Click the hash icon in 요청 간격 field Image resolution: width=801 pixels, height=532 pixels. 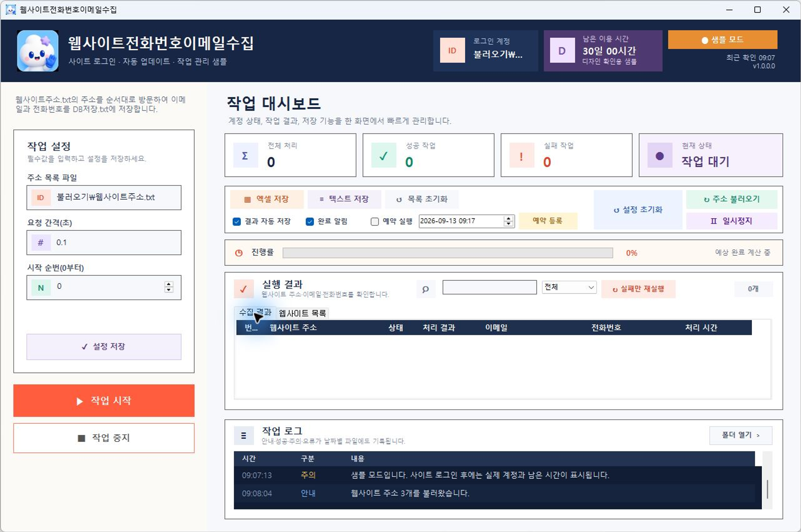pos(41,243)
